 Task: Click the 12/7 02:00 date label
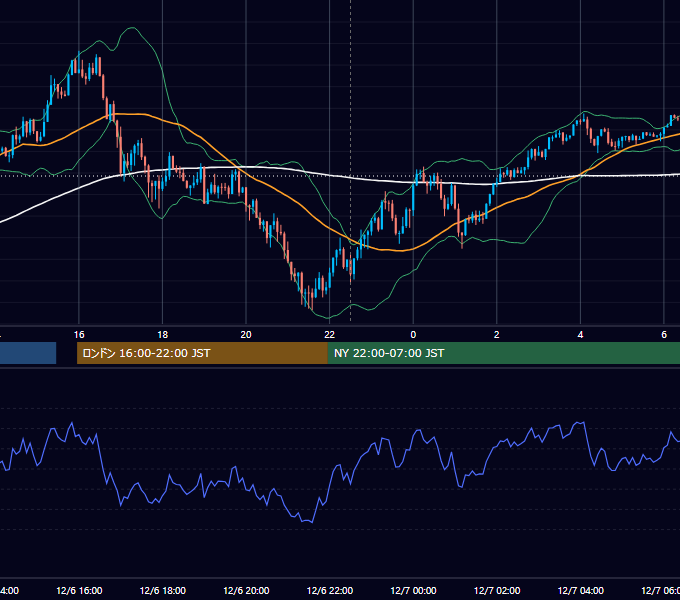point(497,590)
